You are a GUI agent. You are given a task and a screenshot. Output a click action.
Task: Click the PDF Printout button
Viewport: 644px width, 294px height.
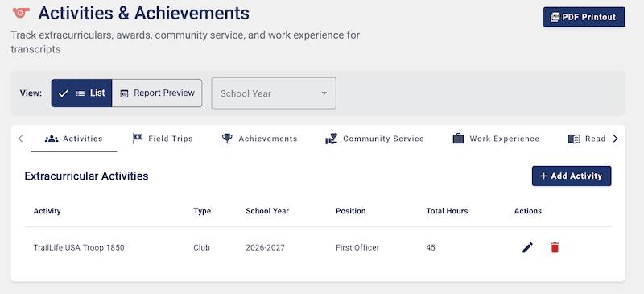tap(584, 17)
